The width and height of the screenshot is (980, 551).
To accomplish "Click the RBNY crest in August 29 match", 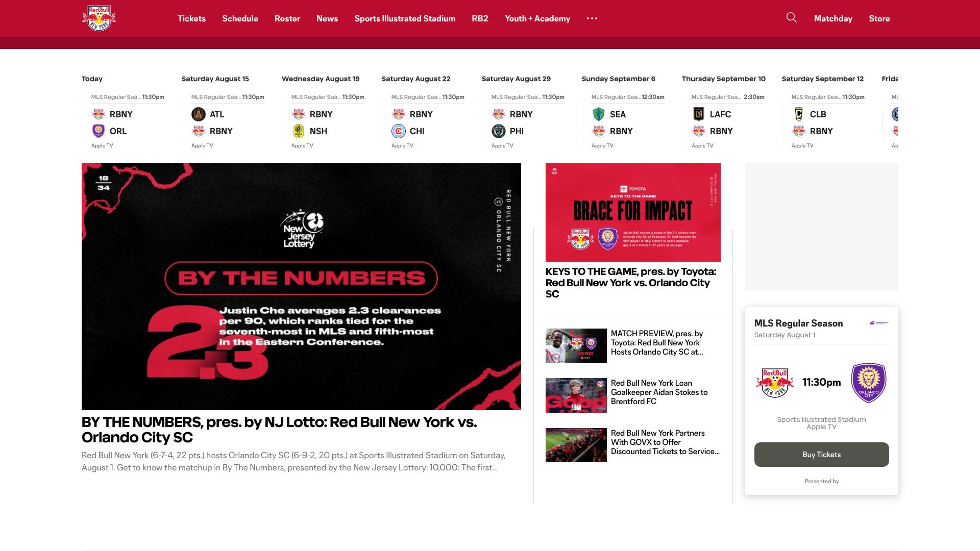I will [x=499, y=114].
